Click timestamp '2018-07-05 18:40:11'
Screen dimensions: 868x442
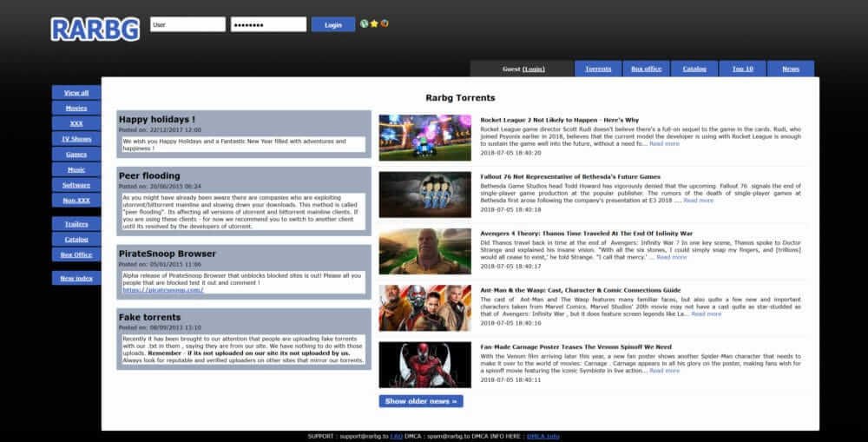point(510,380)
